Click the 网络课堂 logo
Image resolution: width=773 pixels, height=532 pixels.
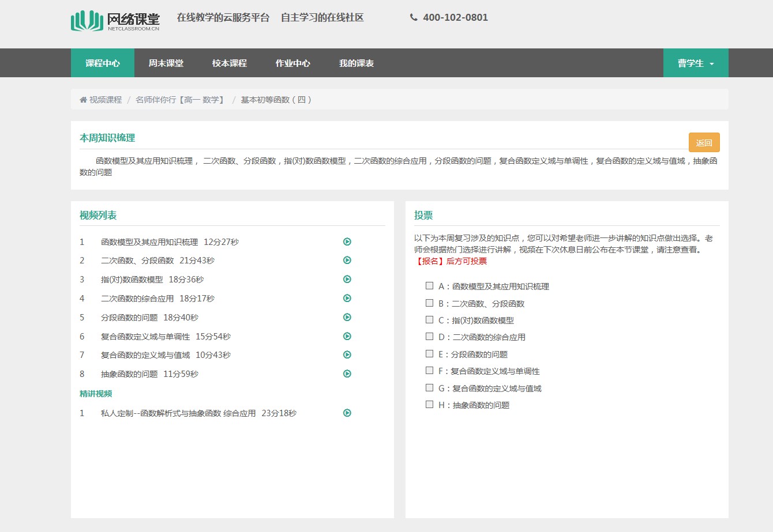click(115, 21)
